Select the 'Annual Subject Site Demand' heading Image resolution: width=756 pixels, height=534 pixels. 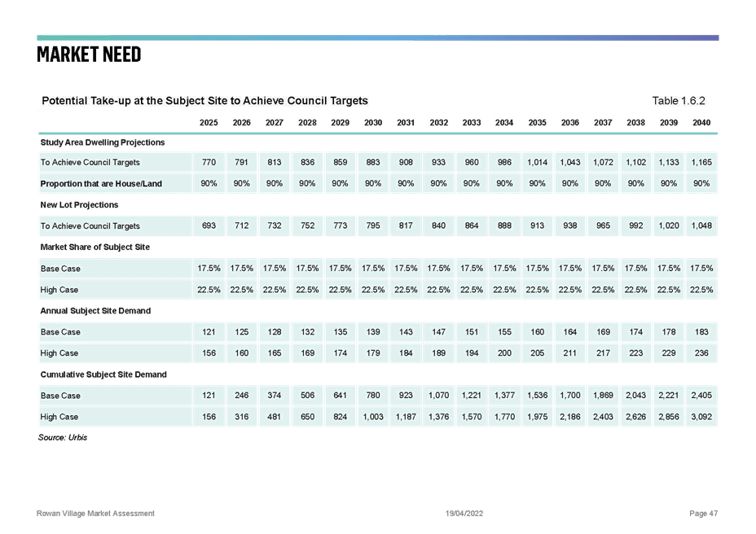[x=95, y=311]
